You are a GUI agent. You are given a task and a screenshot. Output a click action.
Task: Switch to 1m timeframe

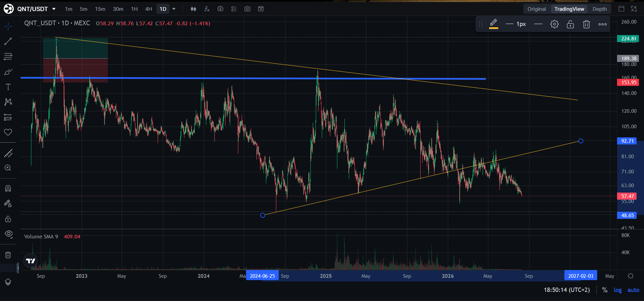pyautogui.click(x=69, y=9)
